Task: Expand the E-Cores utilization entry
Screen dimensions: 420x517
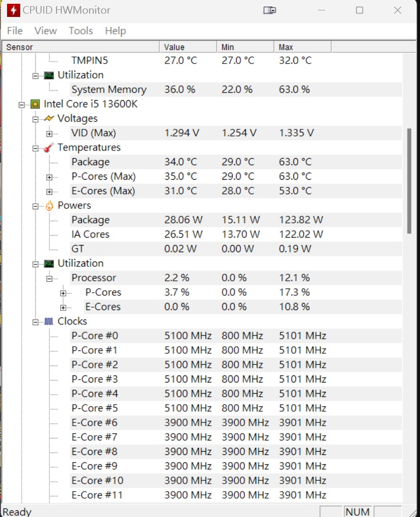Action: click(63, 308)
